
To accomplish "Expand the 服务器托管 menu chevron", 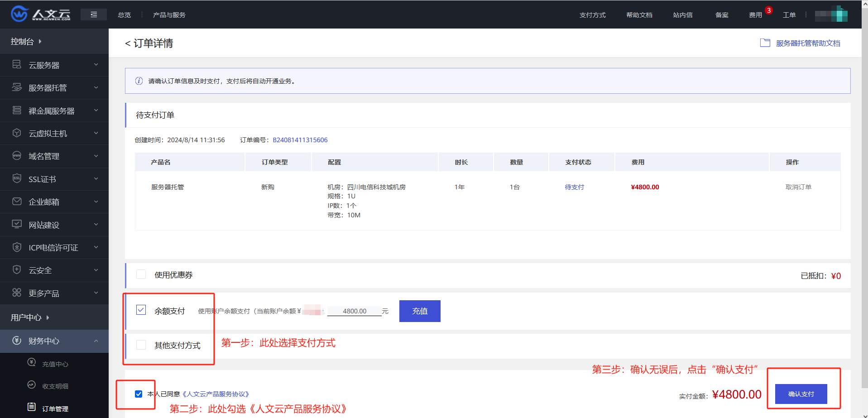I will point(96,87).
